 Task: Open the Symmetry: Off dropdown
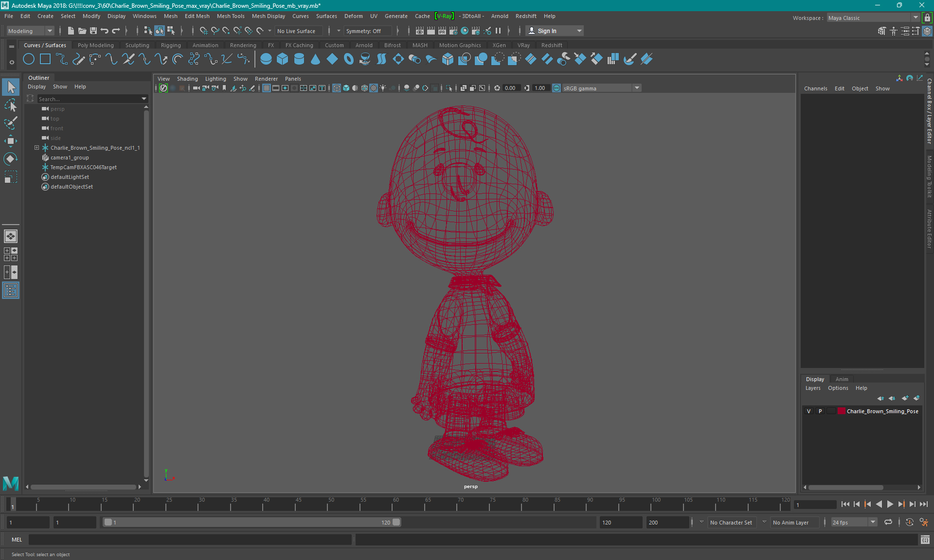368,31
